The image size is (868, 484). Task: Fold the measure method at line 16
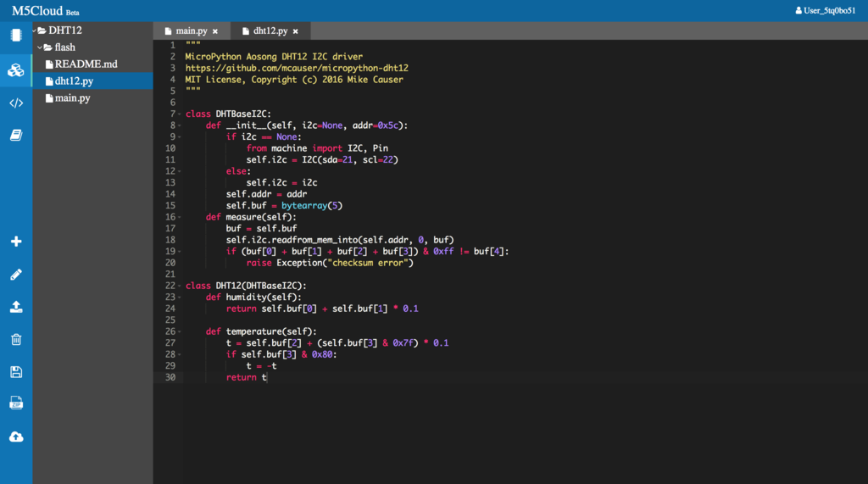(180, 217)
